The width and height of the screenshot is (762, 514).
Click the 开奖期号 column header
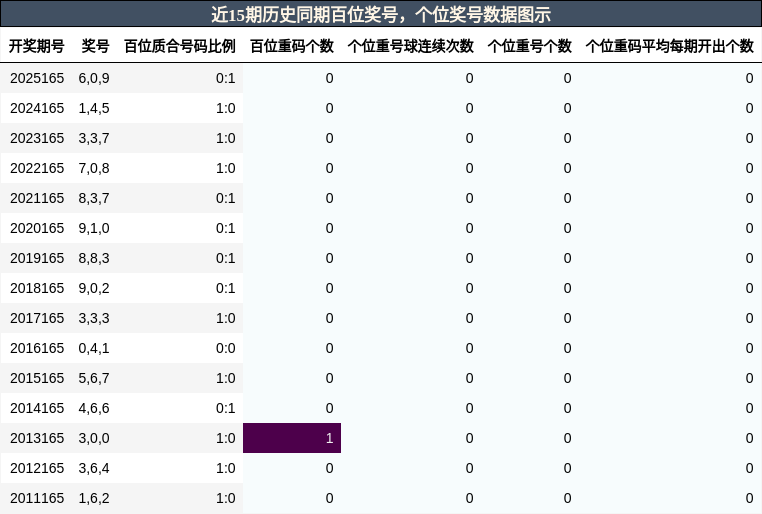coord(37,46)
